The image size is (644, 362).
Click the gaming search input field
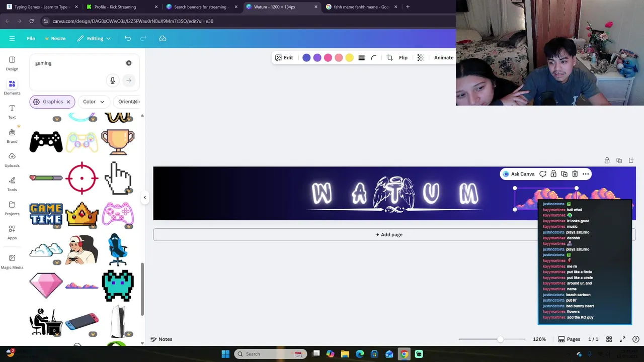(x=78, y=63)
